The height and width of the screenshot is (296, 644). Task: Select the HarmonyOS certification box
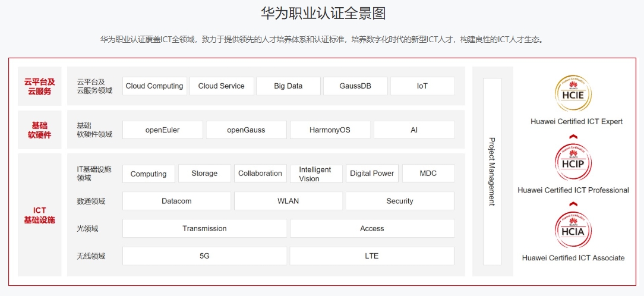(x=330, y=130)
